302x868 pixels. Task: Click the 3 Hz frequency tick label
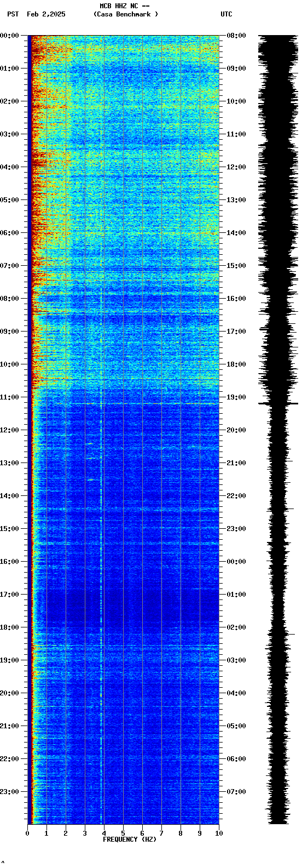click(x=85, y=833)
